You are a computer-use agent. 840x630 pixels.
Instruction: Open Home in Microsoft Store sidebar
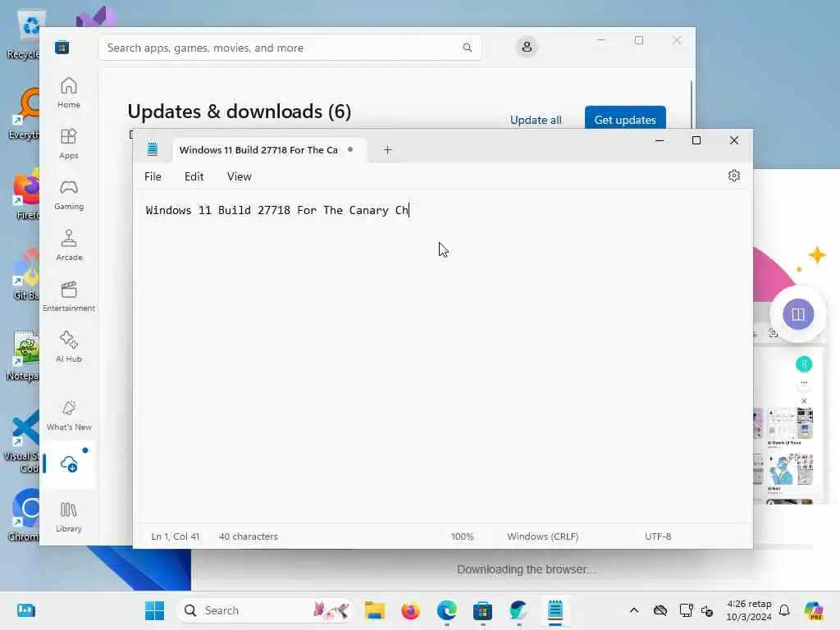click(69, 93)
